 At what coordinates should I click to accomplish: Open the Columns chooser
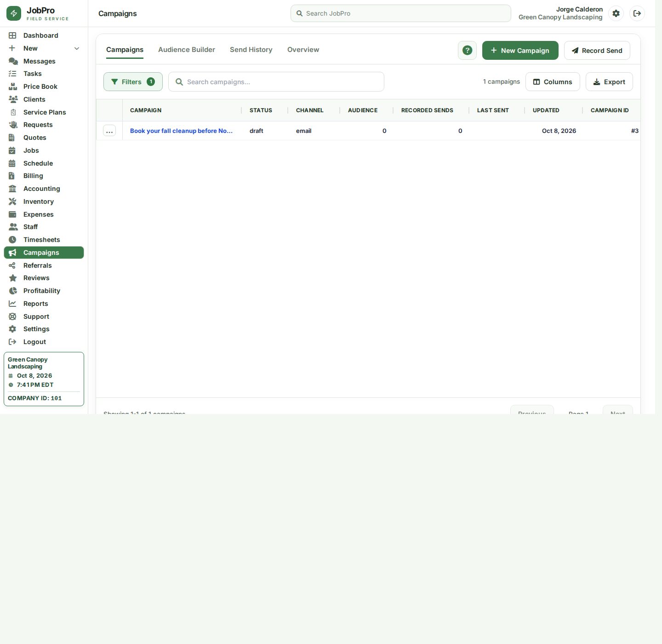tap(553, 82)
